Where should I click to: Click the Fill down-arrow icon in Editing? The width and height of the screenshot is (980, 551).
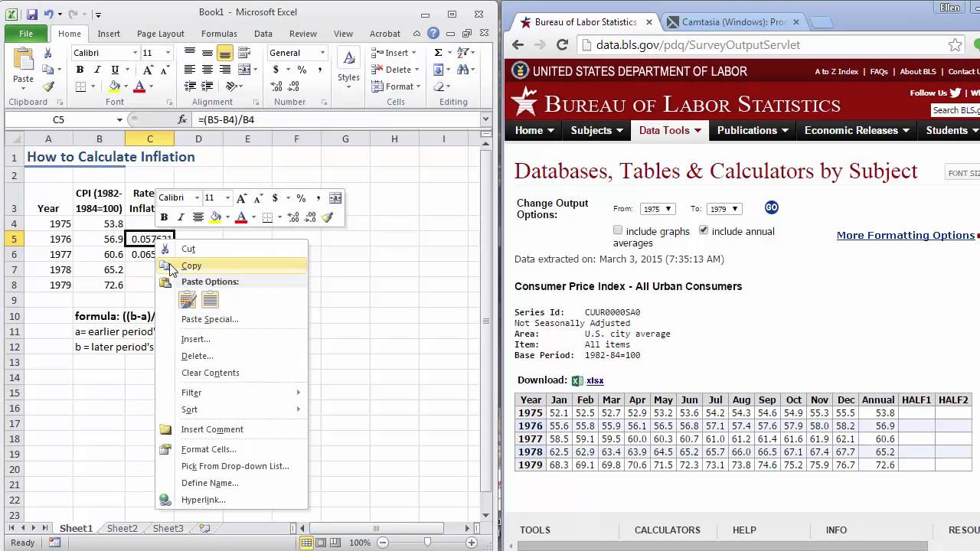point(438,70)
